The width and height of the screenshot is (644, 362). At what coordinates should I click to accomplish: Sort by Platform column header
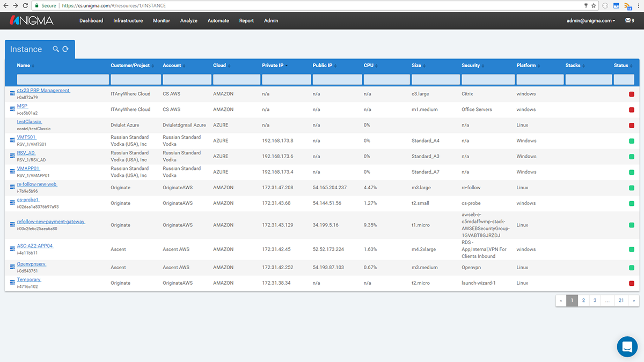[x=529, y=65]
